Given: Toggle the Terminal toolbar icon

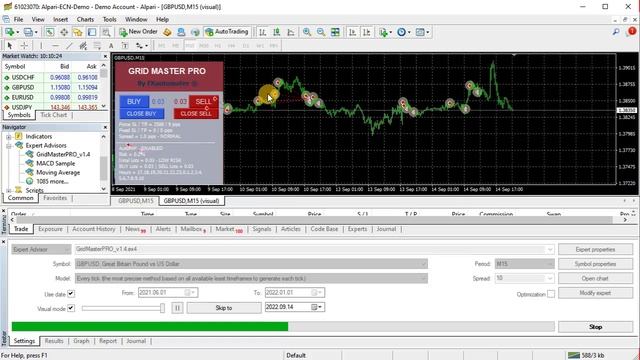Looking at the screenshot, I should [92, 32].
